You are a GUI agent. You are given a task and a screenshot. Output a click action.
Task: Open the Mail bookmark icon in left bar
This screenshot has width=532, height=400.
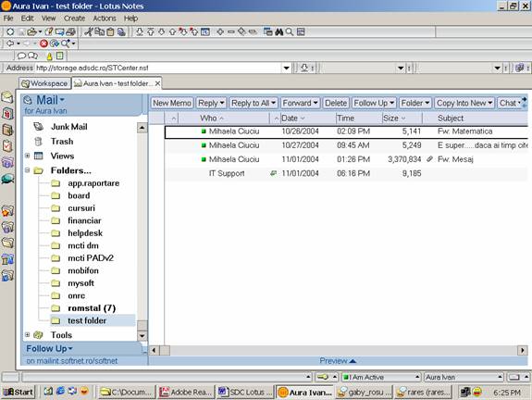7,97
